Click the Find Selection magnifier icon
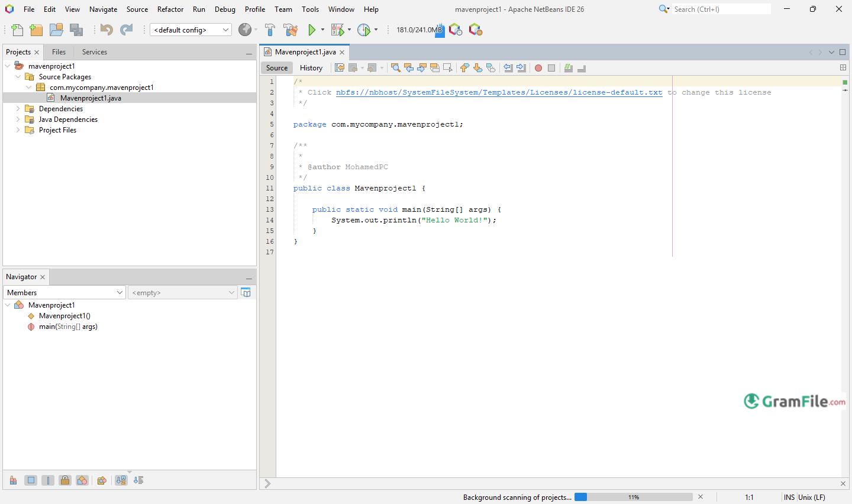This screenshot has height=504, width=852. (x=395, y=68)
